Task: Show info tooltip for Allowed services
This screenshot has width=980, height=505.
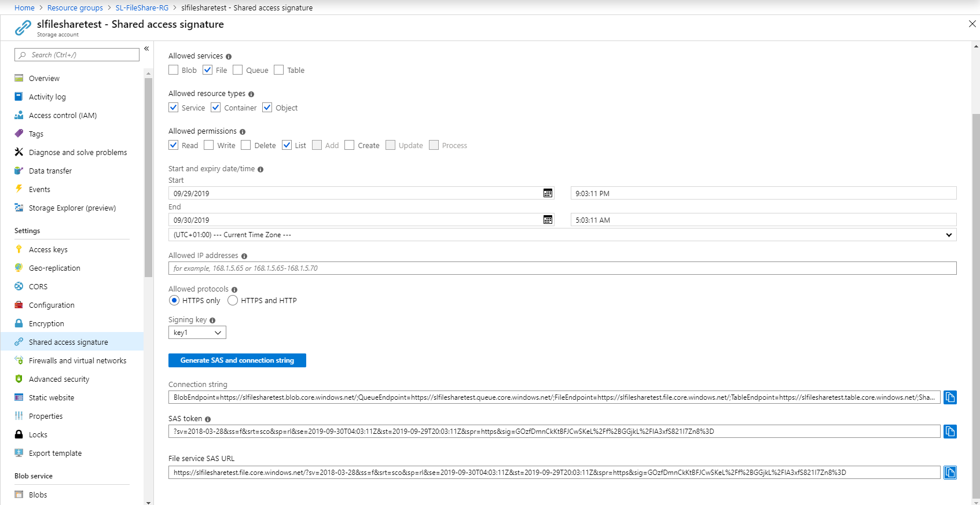Action: (229, 57)
